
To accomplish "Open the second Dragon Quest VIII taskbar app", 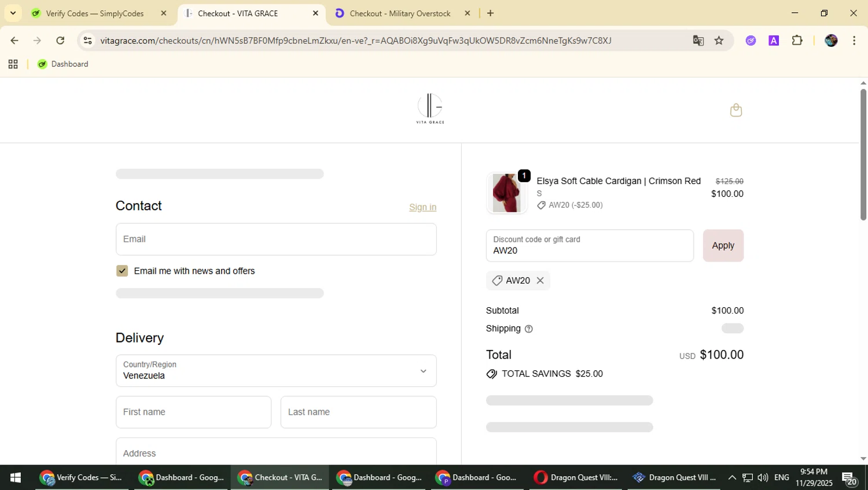I will tap(674, 477).
